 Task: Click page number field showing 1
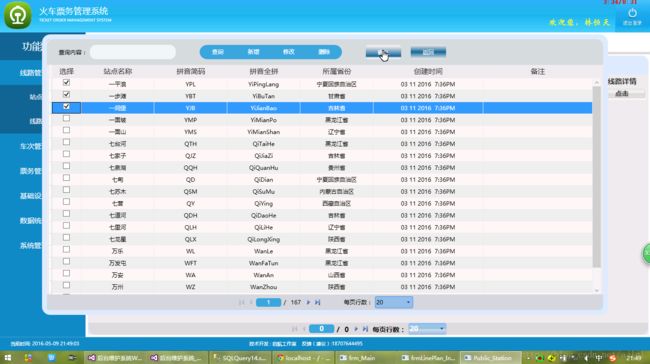click(x=269, y=302)
